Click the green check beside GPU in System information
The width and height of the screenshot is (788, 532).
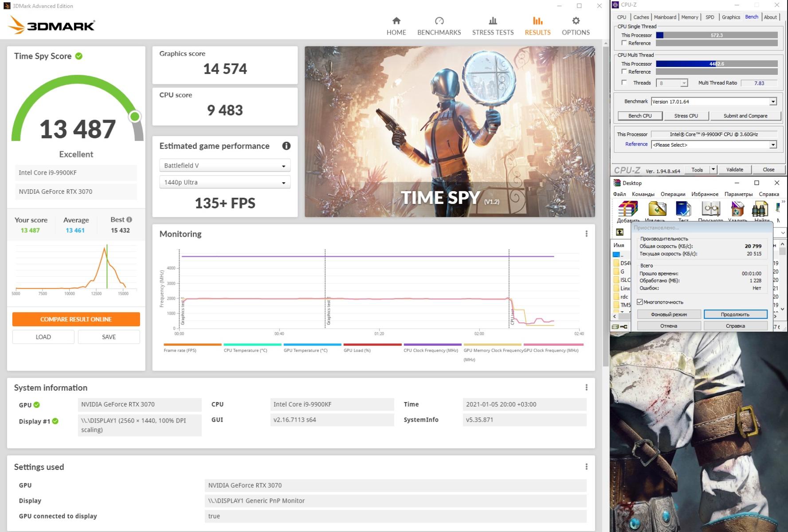(x=37, y=404)
